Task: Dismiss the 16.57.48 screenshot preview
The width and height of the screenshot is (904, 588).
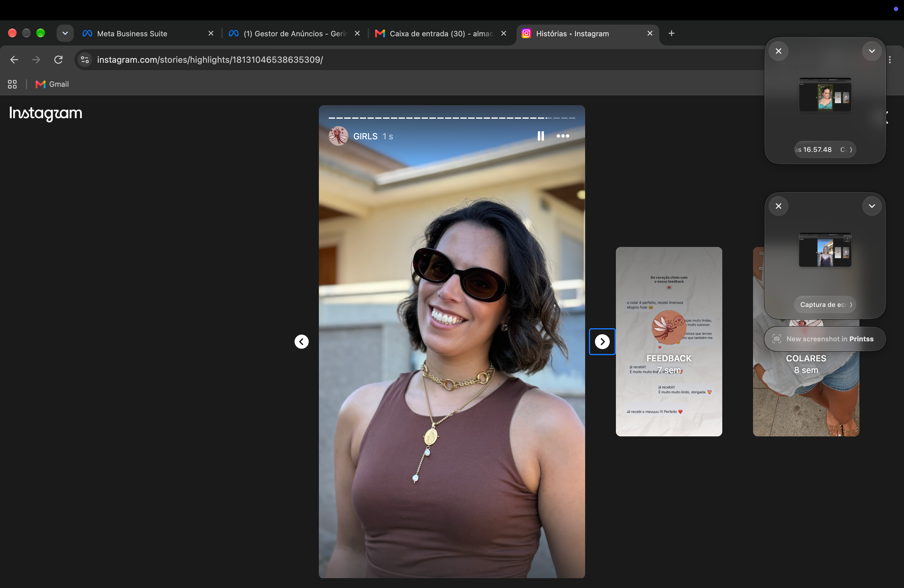Action: pyautogui.click(x=778, y=51)
